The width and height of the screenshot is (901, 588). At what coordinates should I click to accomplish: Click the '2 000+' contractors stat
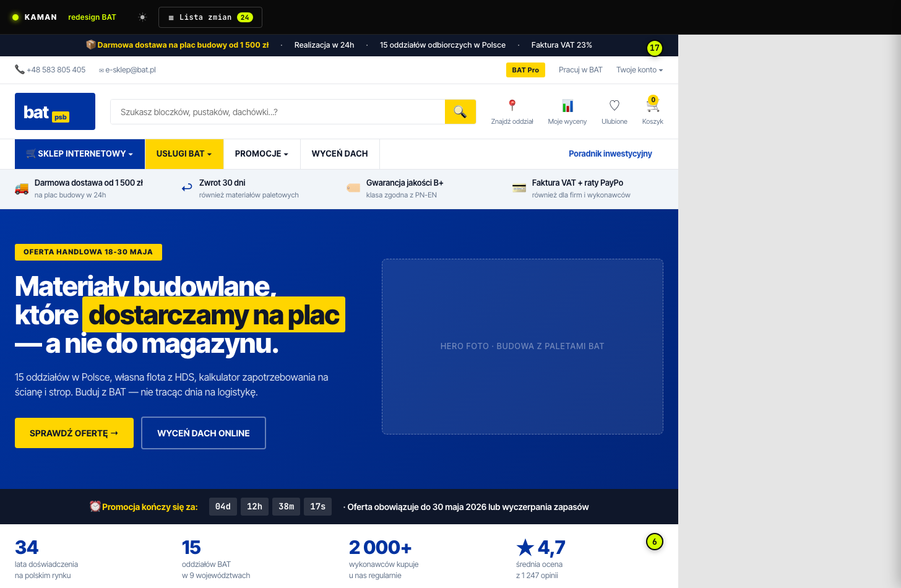[x=380, y=548]
